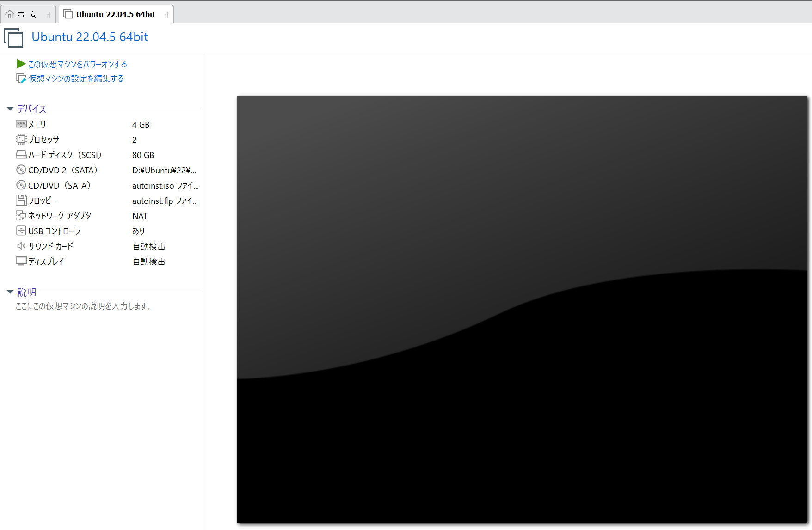The image size is (812, 530).
Task: Click the sound card speaker icon
Action: point(21,246)
